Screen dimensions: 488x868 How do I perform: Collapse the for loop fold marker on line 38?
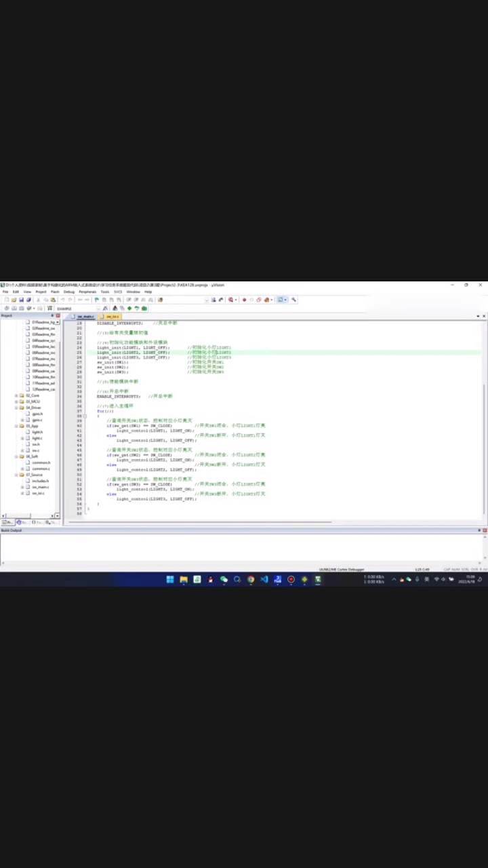coord(85,416)
